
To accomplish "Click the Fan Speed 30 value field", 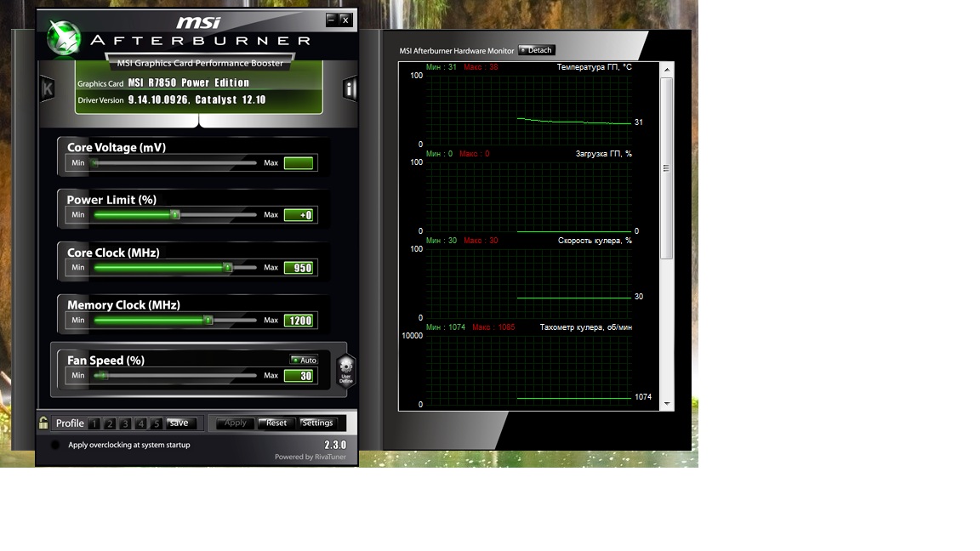I will pos(299,376).
